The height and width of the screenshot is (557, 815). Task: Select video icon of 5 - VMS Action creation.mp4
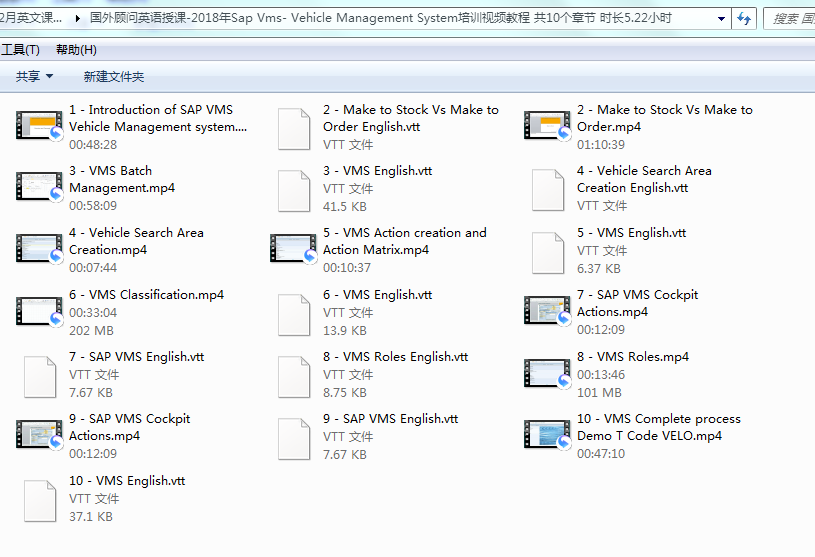(x=293, y=248)
